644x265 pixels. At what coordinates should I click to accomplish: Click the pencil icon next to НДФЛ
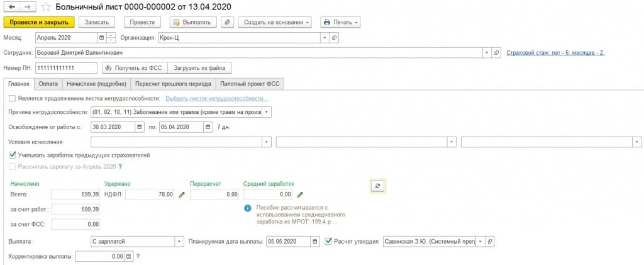tap(182, 195)
